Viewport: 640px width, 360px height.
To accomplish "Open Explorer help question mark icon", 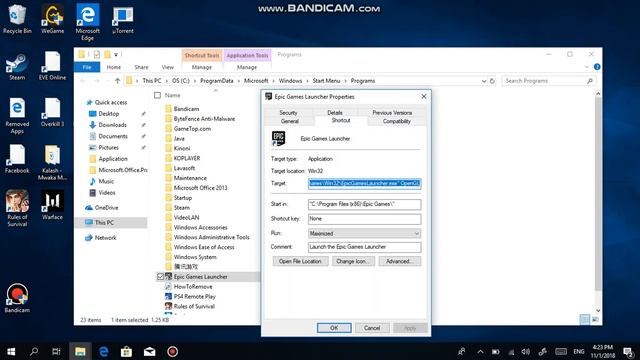I will pos(597,67).
